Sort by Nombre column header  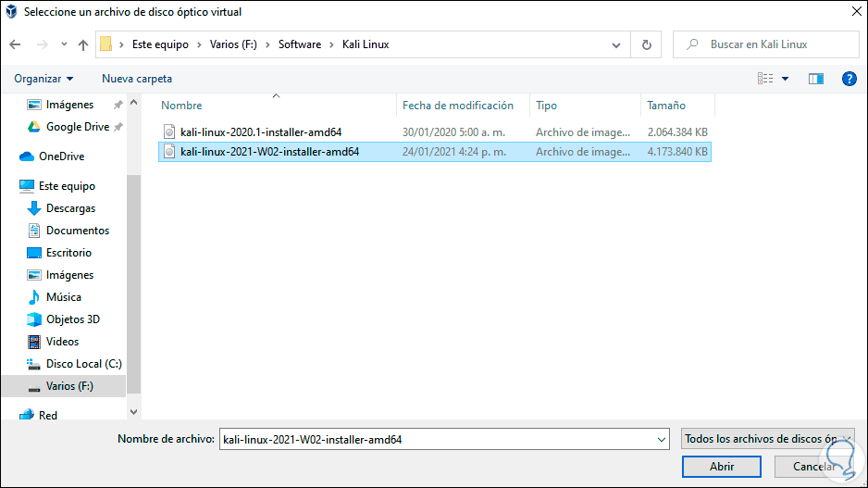181,106
